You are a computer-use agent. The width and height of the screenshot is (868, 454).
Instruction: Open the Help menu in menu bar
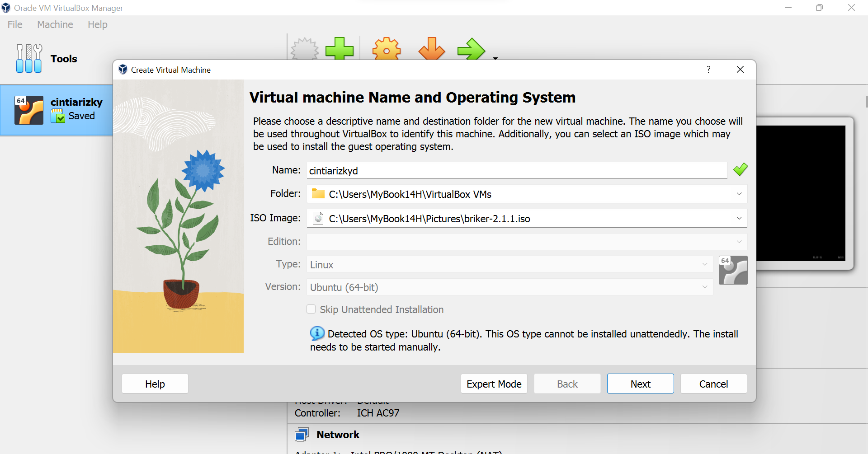98,24
